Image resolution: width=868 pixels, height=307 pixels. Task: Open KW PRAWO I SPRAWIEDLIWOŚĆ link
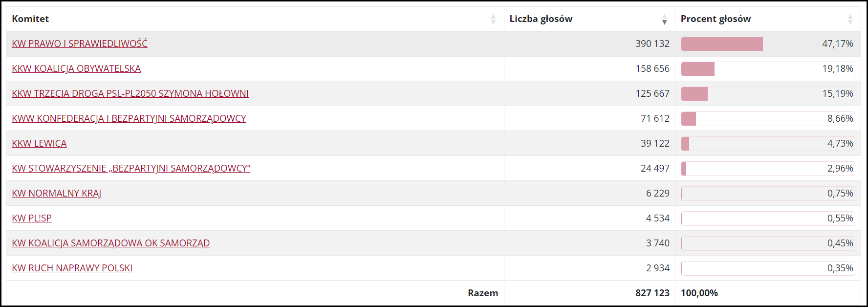click(80, 44)
